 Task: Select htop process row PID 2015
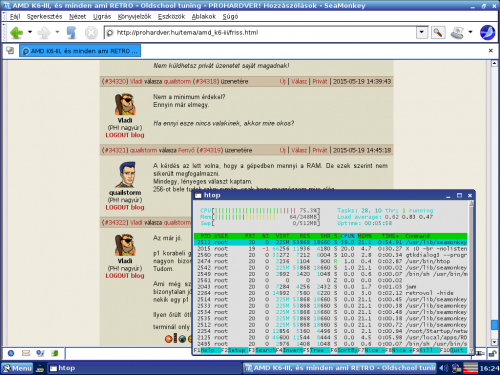[x=331, y=249]
